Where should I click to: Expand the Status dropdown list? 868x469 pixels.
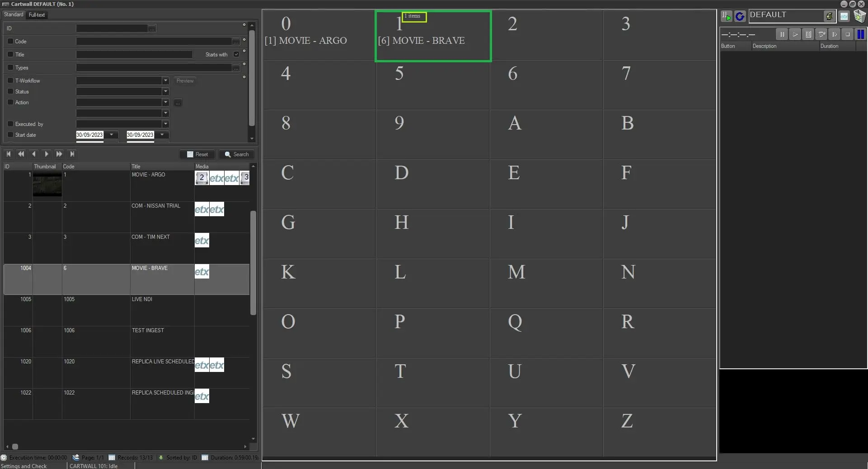coord(165,91)
